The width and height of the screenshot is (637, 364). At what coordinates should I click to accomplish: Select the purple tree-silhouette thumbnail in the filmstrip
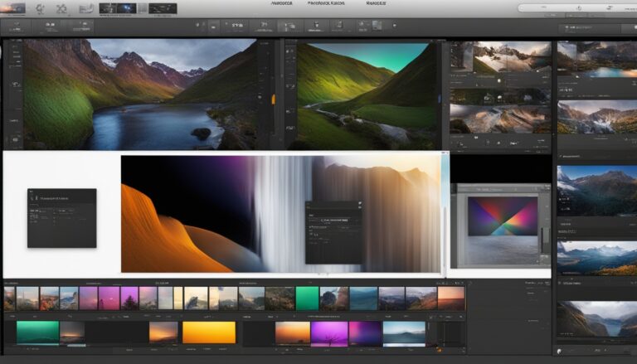[x=129, y=298]
